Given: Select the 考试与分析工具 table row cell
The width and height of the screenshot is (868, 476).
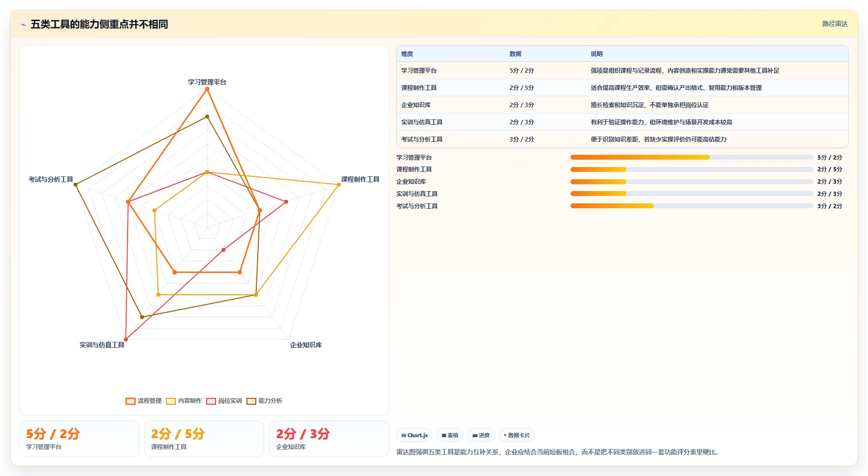Looking at the screenshot, I should [x=422, y=140].
